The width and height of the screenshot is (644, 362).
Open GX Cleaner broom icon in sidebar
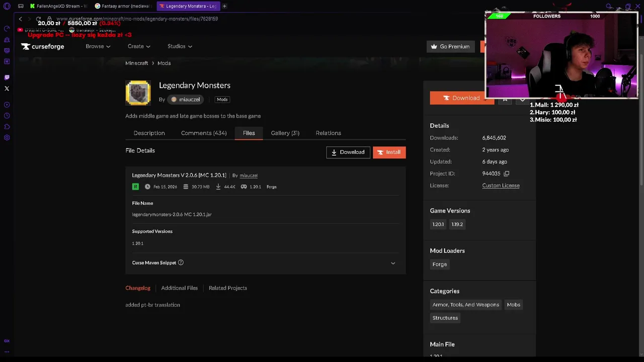[x=7, y=40]
